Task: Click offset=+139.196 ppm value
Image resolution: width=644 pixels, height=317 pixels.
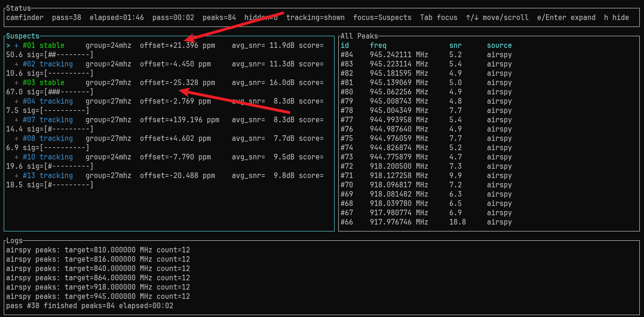Action: coord(180,120)
